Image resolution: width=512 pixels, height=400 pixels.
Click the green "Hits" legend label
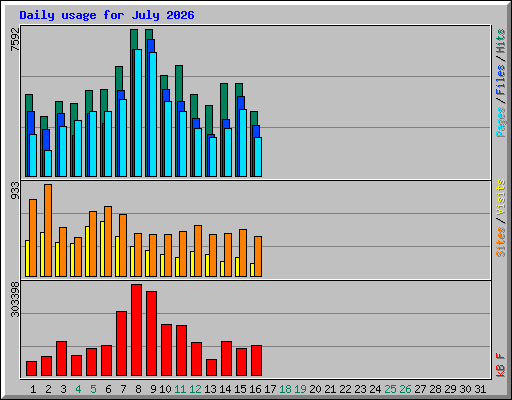click(501, 41)
